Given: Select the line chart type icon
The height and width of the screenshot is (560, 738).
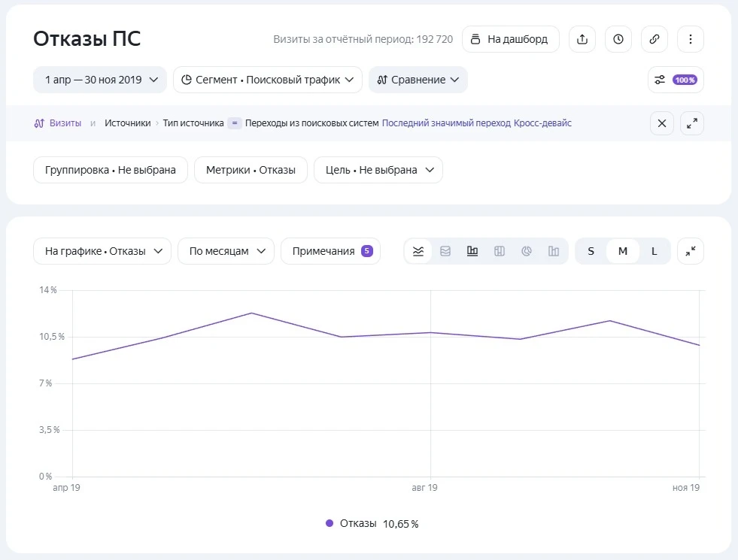Looking at the screenshot, I should click(x=418, y=251).
